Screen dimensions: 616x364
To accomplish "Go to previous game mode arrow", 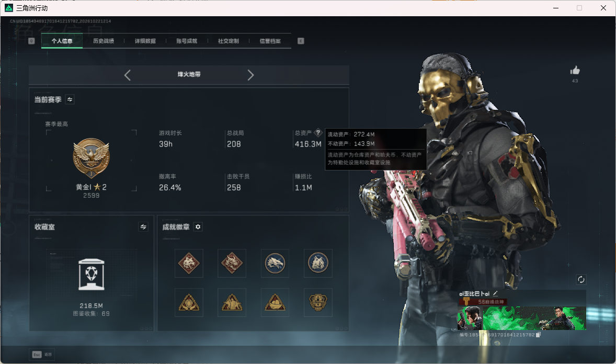I will coord(127,75).
